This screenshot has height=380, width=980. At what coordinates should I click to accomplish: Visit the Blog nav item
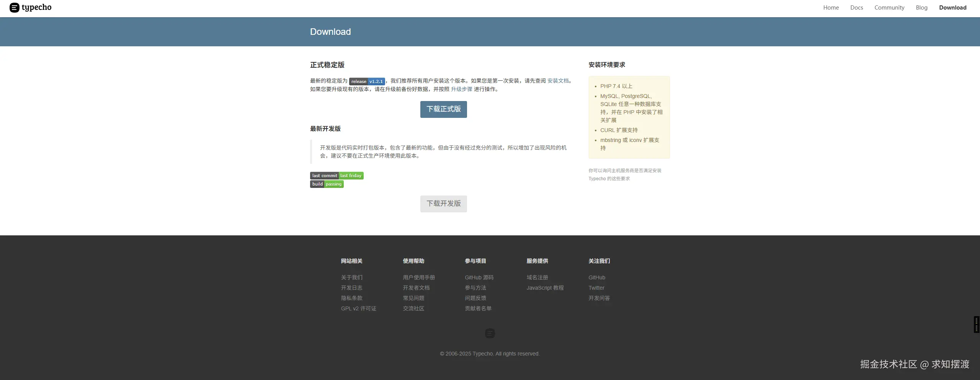(x=921, y=8)
